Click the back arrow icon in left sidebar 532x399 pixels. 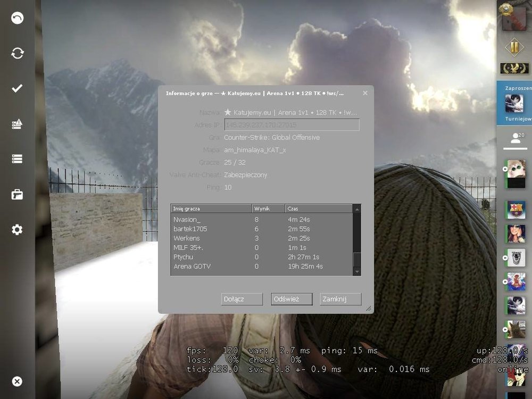click(x=18, y=18)
